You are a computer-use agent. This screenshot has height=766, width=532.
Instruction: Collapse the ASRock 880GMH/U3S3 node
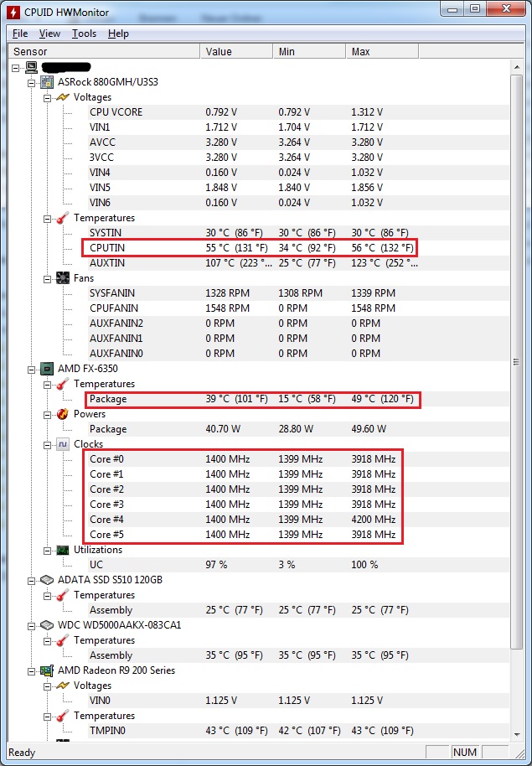coord(32,83)
